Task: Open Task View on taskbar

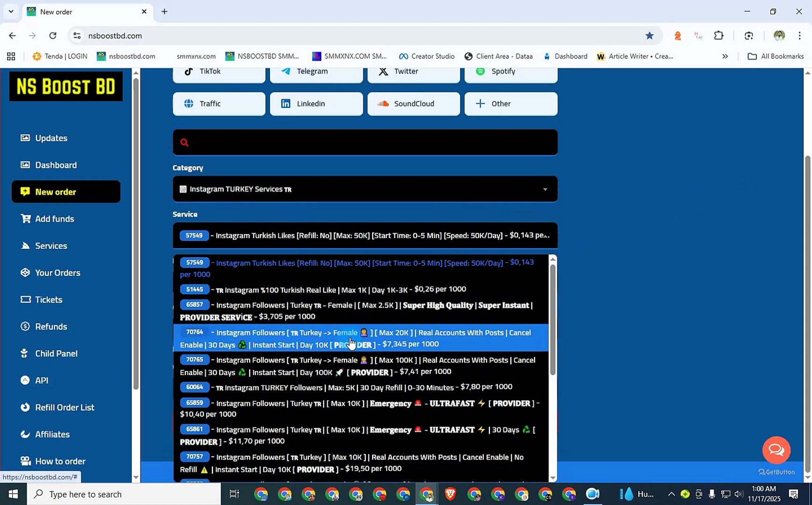Action: point(234,494)
